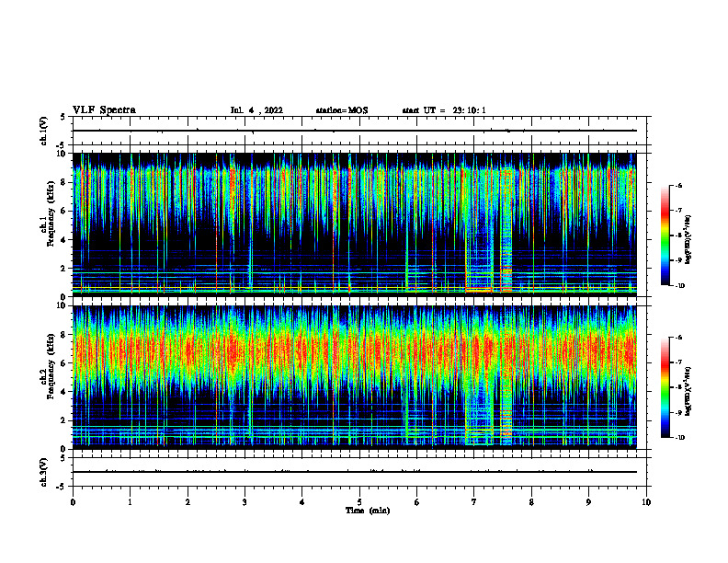The height and width of the screenshot is (563, 728).
Task: Select the ch.2 "Frequency (kHz)" axis label
Action: [x=51, y=366]
